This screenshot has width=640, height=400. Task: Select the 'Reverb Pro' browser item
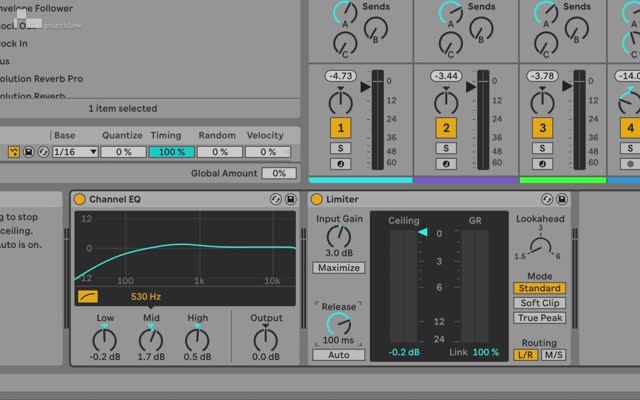point(42,79)
